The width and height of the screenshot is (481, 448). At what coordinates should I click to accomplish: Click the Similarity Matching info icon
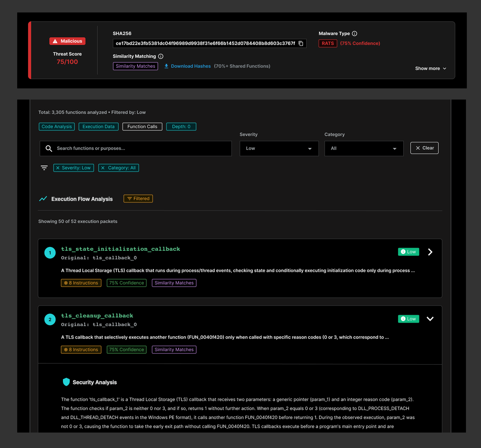click(161, 56)
